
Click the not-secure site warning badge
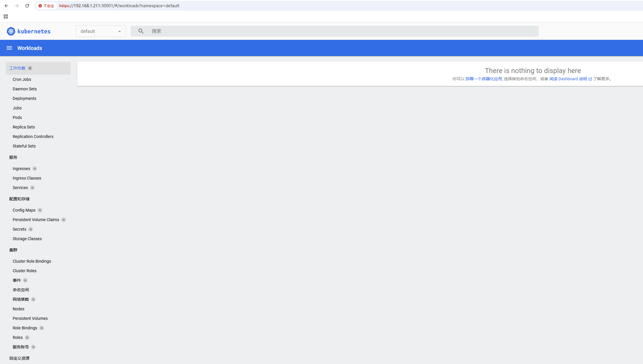(x=46, y=6)
